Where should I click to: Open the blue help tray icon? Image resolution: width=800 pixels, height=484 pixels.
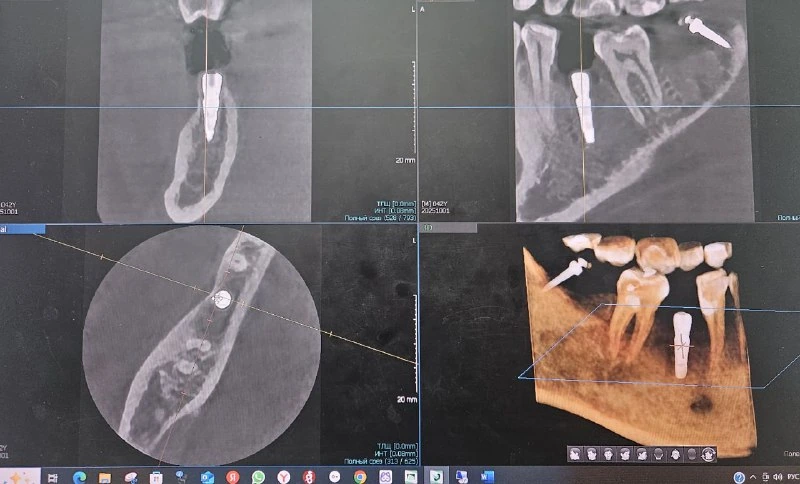coord(739,477)
